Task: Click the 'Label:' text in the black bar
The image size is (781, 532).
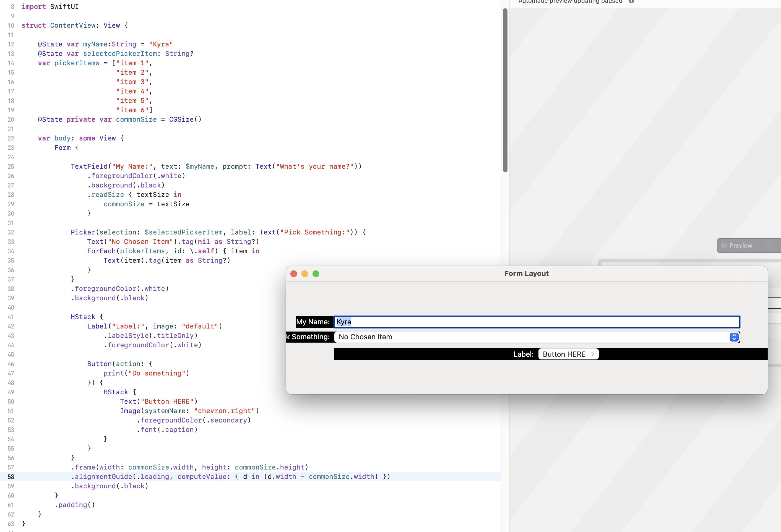Action: (523, 354)
